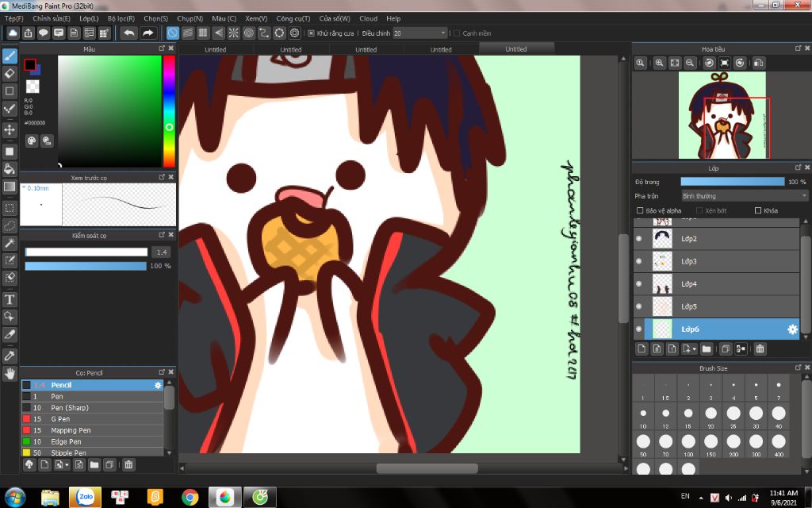The height and width of the screenshot is (508, 812).
Task: Click the transparent color swatch
Action: click(x=33, y=86)
